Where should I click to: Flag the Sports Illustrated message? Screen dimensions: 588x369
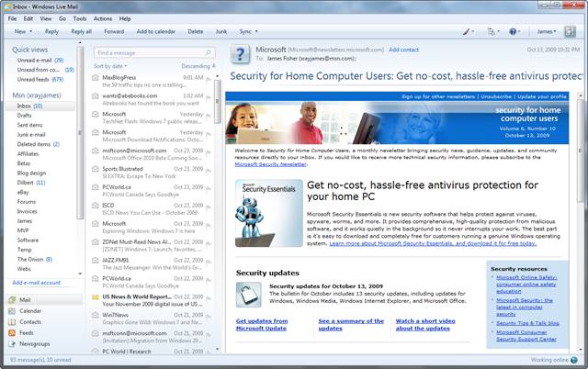[x=209, y=171]
